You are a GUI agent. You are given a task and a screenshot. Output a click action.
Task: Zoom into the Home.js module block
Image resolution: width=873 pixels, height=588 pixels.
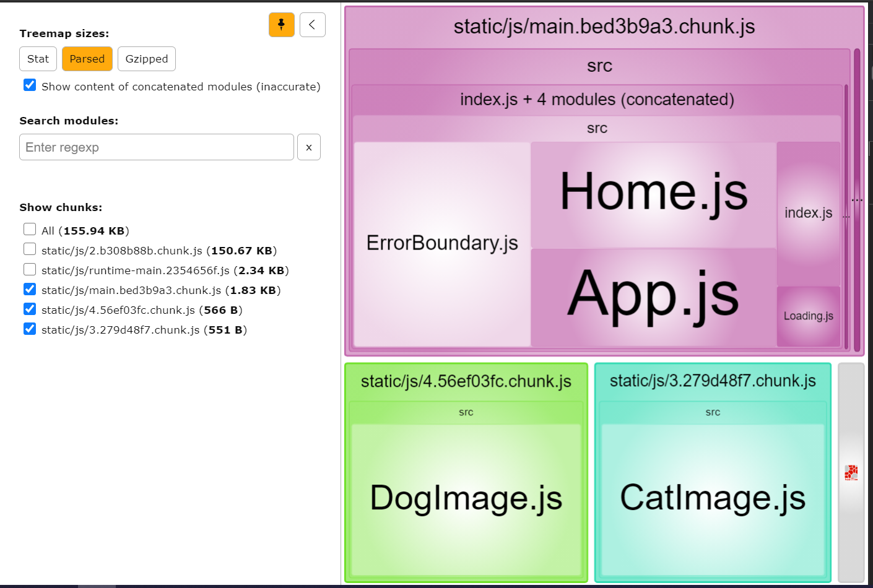tap(653, 192)
